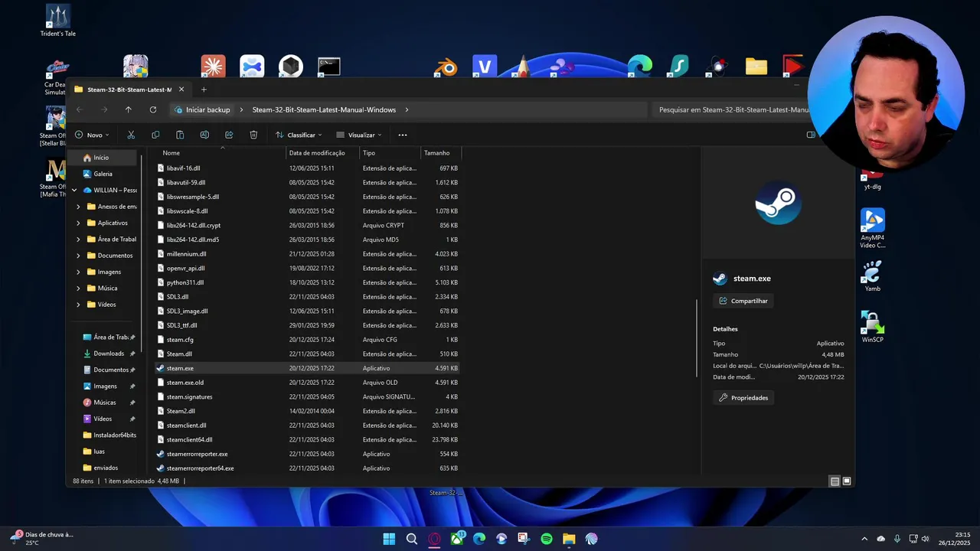Open the See more ellipsis menu
Viewport: 980px width, 551px height.
click(403, 135)
